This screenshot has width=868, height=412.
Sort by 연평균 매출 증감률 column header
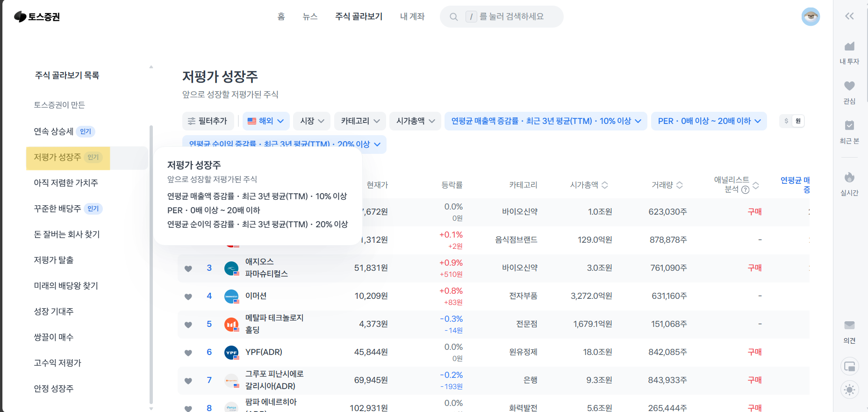click(795, 185)
